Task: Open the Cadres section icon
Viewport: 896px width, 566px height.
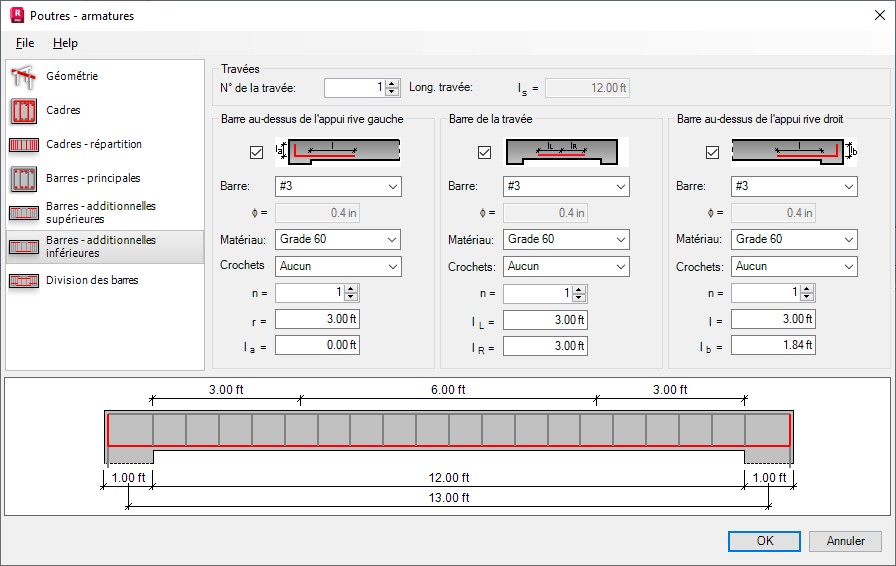Action: pyautogui.click(x=23, y=111)
